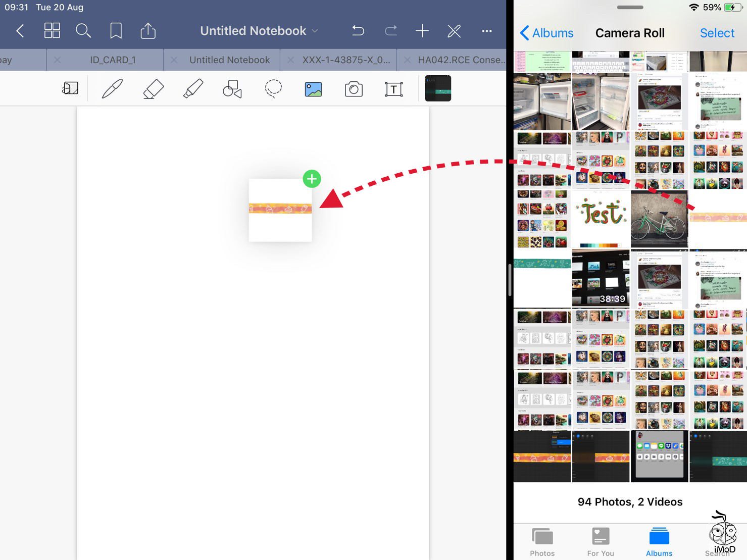Activate the Lasso selection tool
This screenshot has width=747, height=560.
(272, 88)
